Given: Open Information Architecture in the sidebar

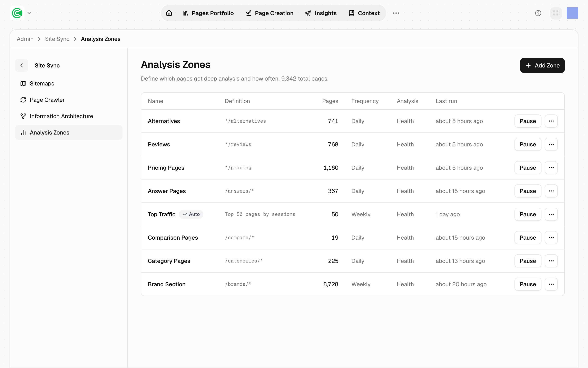Looking at the screenshot, I should pyautogui.click(x=69, y=116).
